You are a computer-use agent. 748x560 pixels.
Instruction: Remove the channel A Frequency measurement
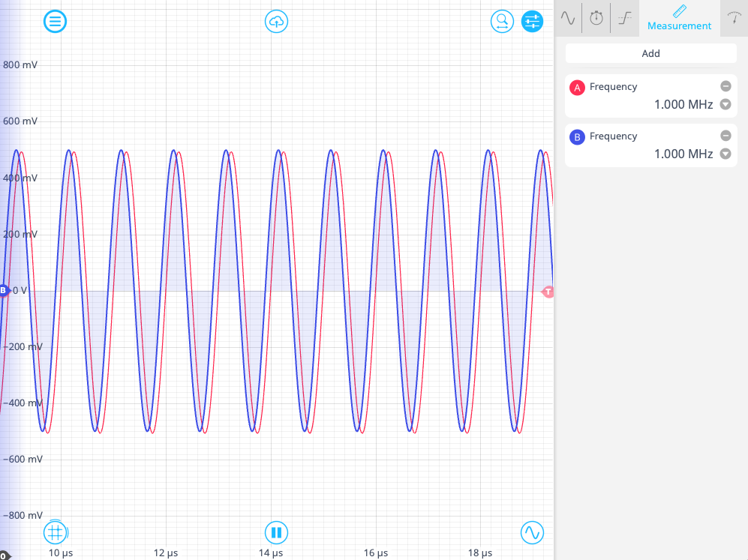point(725,86)
